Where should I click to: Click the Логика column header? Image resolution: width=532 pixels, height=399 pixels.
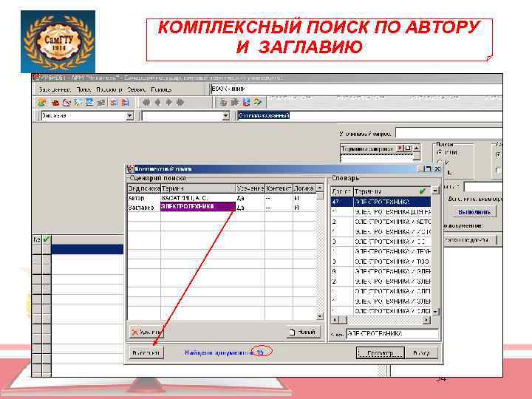[x=304, y=188]
